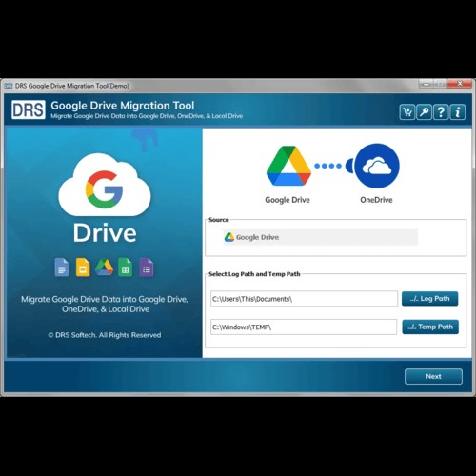Click the Google cloud G logo

105,185
